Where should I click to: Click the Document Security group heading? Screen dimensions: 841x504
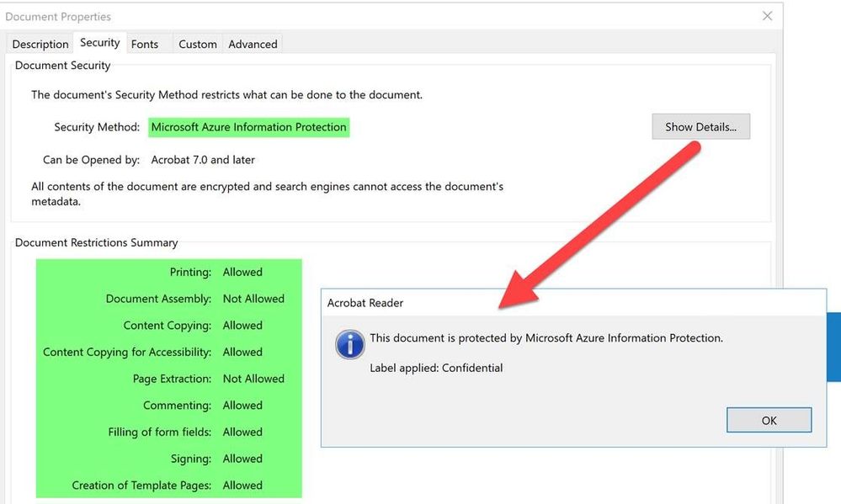(63, 66)
